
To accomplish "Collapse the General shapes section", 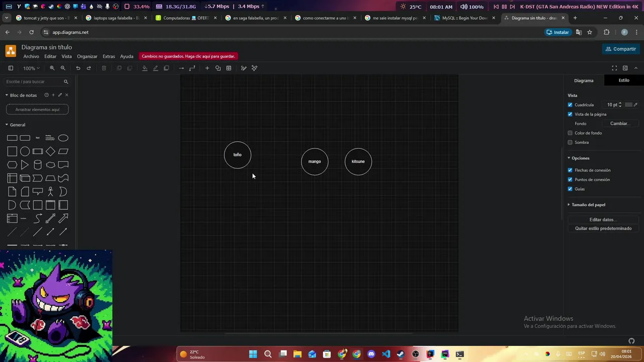I will click(x=7, y=125).
